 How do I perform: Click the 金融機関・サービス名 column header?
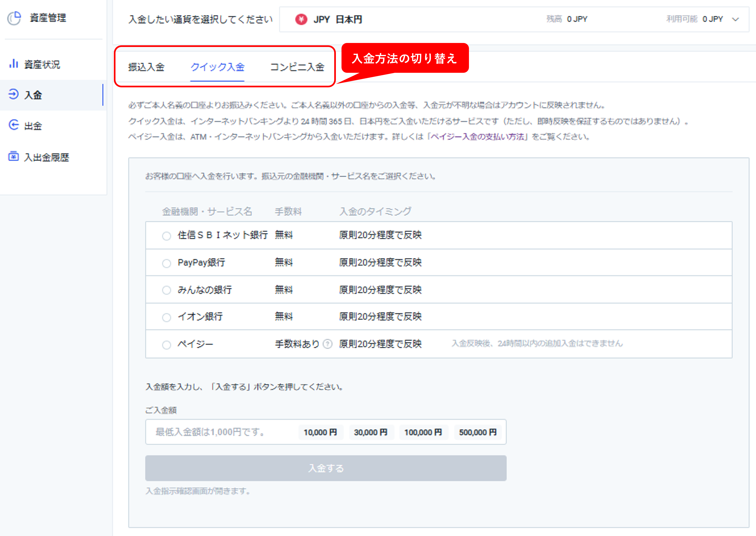coord(207,212)
